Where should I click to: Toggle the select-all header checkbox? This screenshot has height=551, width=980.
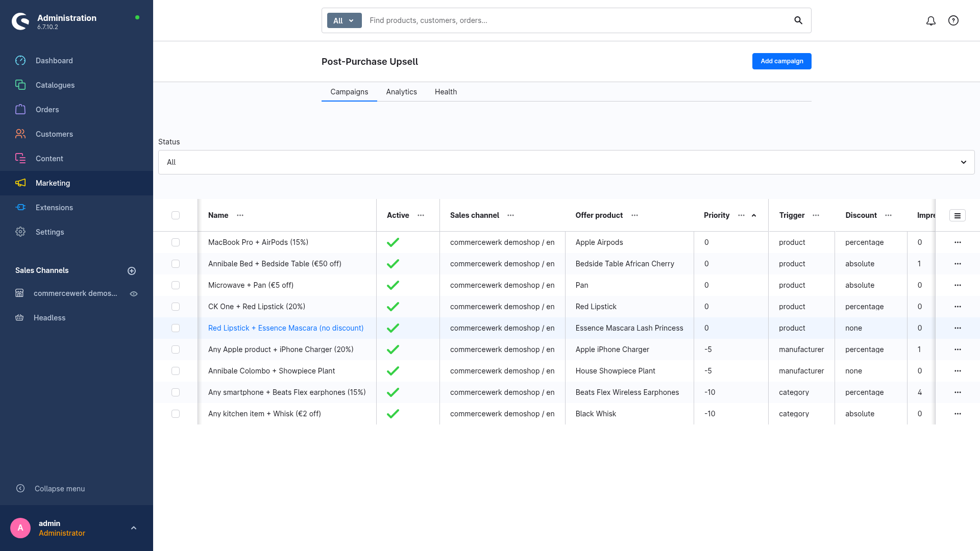coord(176,215)
